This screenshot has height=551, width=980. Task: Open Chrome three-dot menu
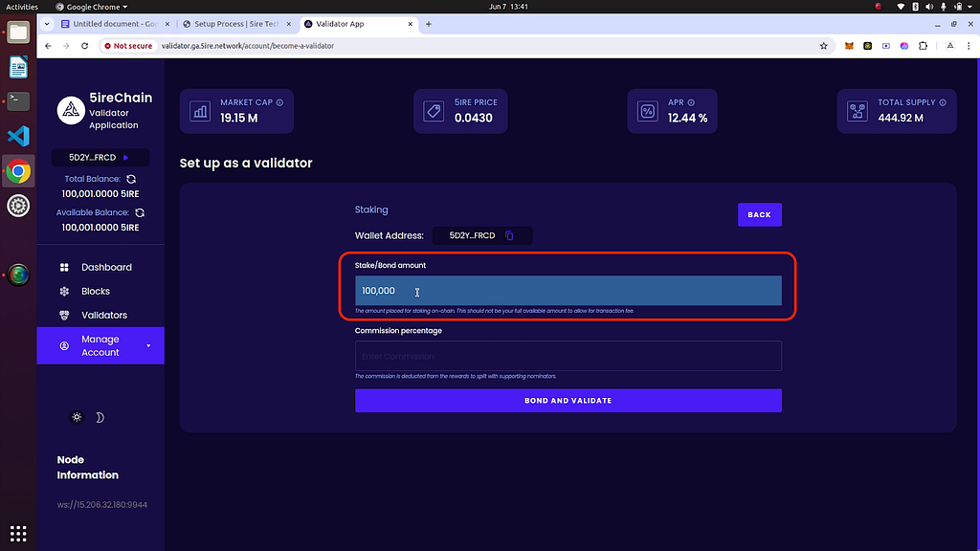(x=969, y=46)
